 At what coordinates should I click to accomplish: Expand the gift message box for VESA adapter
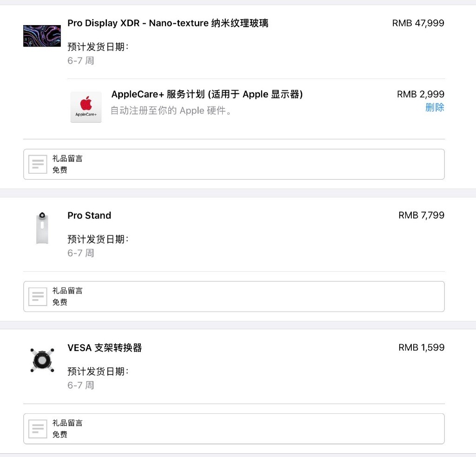(234, 428)
